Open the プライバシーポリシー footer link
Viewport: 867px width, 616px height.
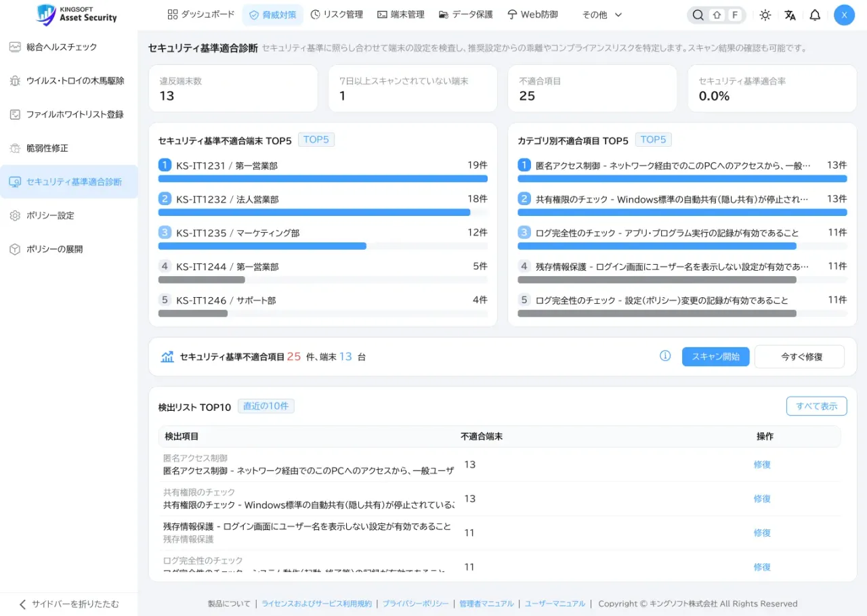tap(415, 604)
